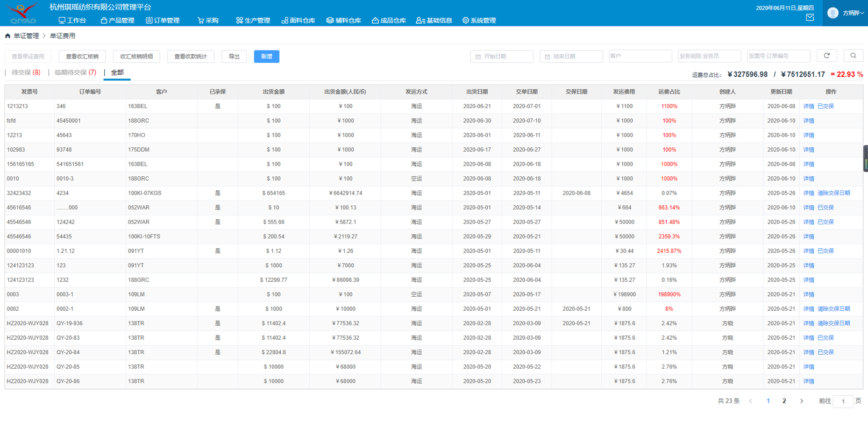Click the 查看单证费用 button
Screen dimensions: 868x422
(28, 56)
